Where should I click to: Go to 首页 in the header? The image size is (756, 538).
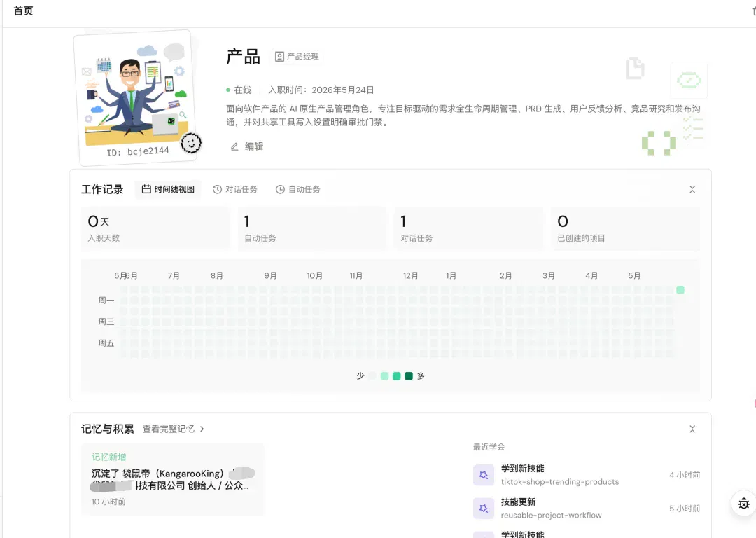click(23, 11)
